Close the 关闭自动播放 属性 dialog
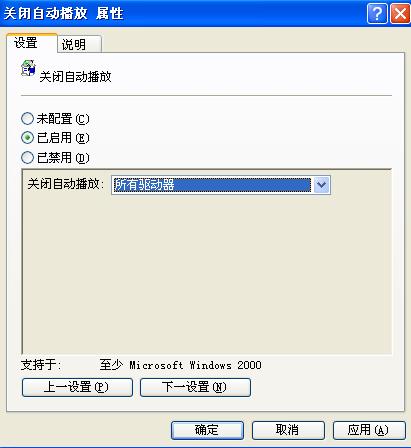Screen dimensions: 411x448 (400, 14)
